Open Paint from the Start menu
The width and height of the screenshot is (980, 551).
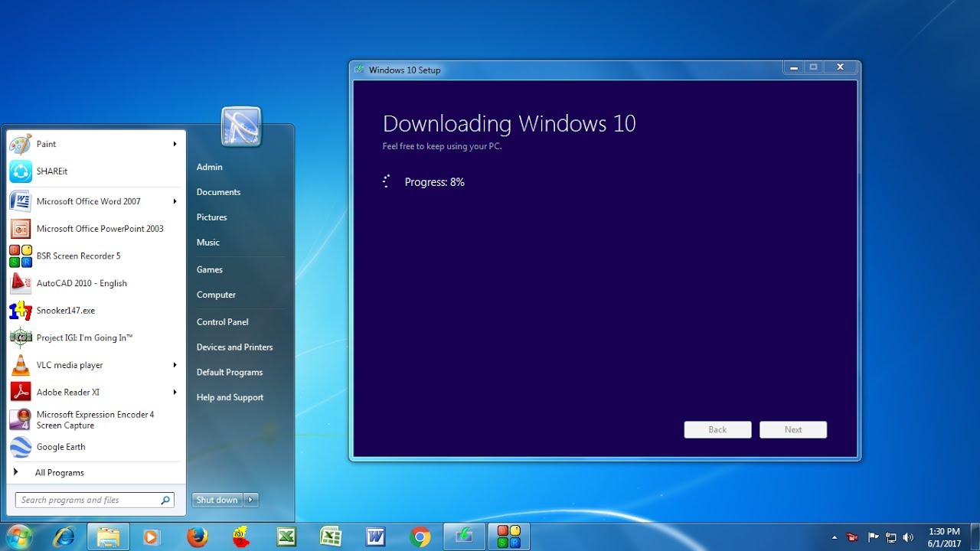(x=46, y=144)
